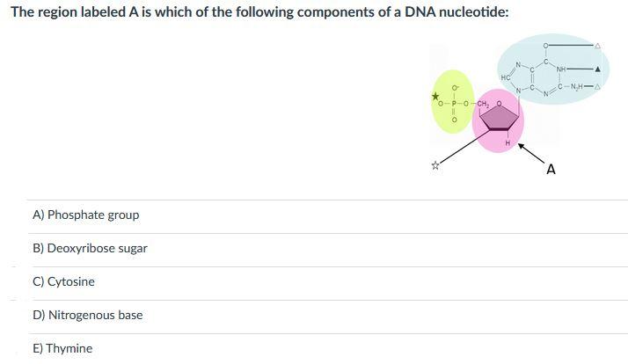Click the CH2 label in diagram
Viewport: 628px width, 364px height.
483,104
